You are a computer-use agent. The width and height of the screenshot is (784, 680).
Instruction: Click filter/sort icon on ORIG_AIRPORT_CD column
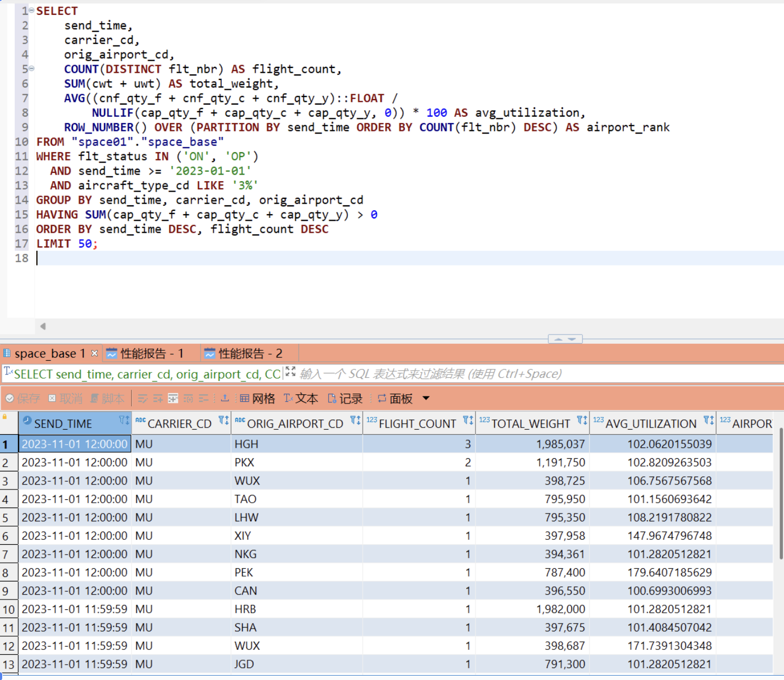pos(356,420)
